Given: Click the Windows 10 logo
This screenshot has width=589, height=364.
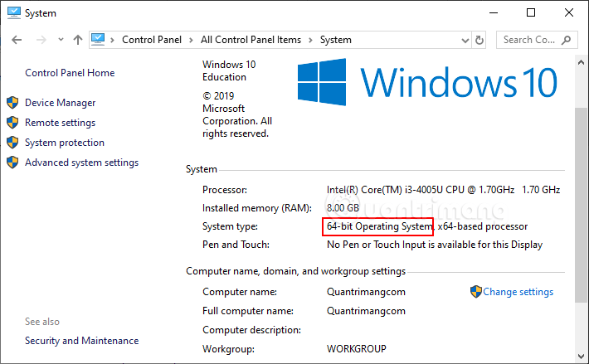Looking at the screenshot, I should point(427,82).
